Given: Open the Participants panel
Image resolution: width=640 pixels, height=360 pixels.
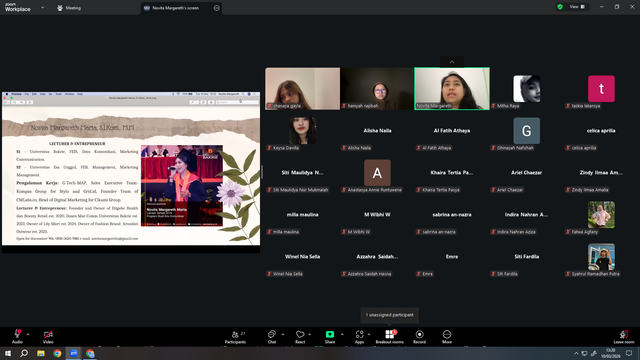Looking at the screenshot, I should pos(236,337).
